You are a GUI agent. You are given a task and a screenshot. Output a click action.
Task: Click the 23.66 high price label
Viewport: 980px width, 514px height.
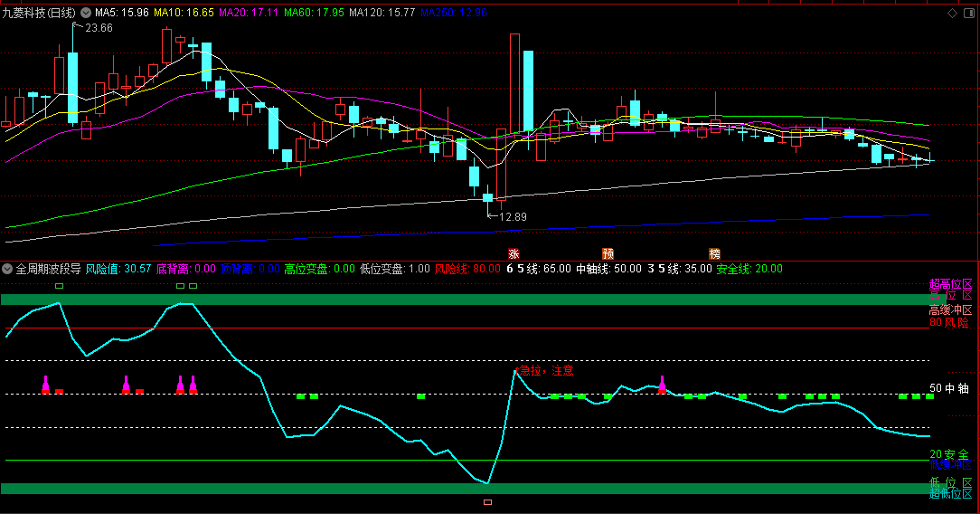click(x=99, y=27)
